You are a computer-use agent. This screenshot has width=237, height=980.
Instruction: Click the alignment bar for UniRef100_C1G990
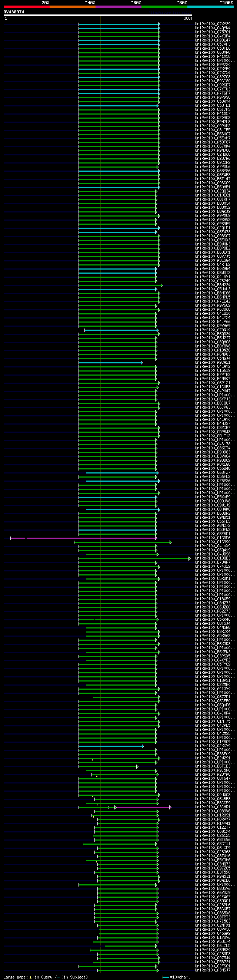123,542
